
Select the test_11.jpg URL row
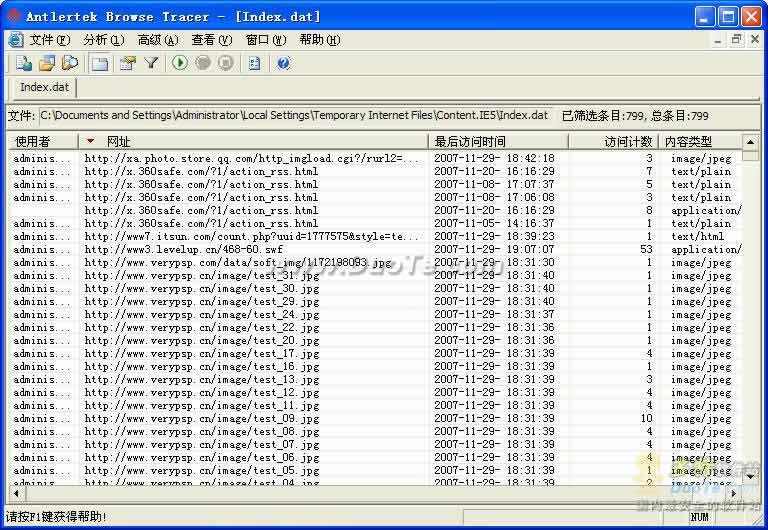pos(375,405)
